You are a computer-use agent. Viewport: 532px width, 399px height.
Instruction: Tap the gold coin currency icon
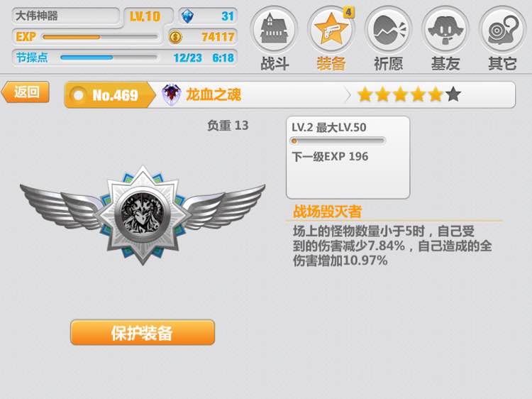175,37
